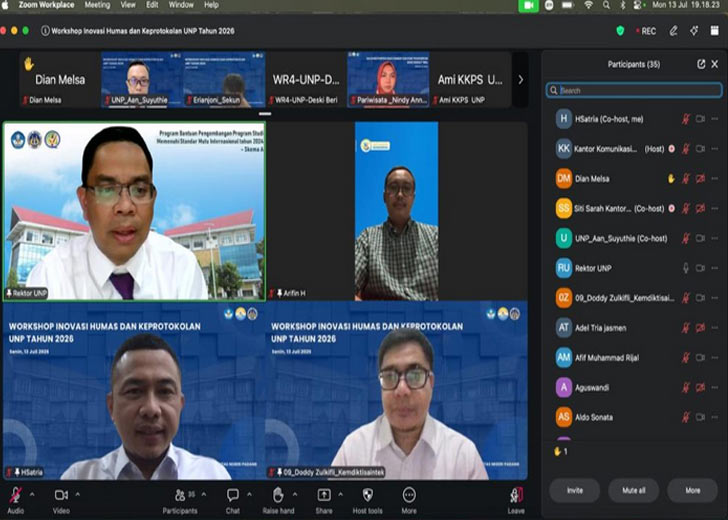Open the Apple menu
Viewport: 728px width, 520px height.
pos(5,5)
